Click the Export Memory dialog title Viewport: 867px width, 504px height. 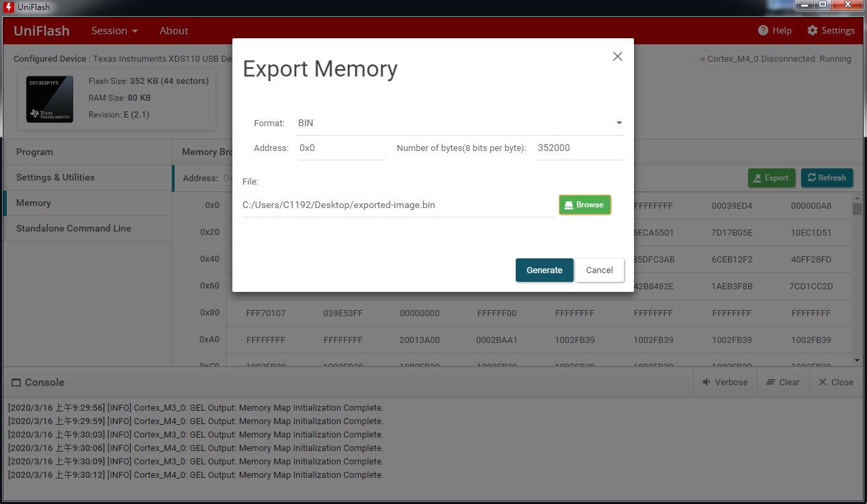(x=320, y=68)
